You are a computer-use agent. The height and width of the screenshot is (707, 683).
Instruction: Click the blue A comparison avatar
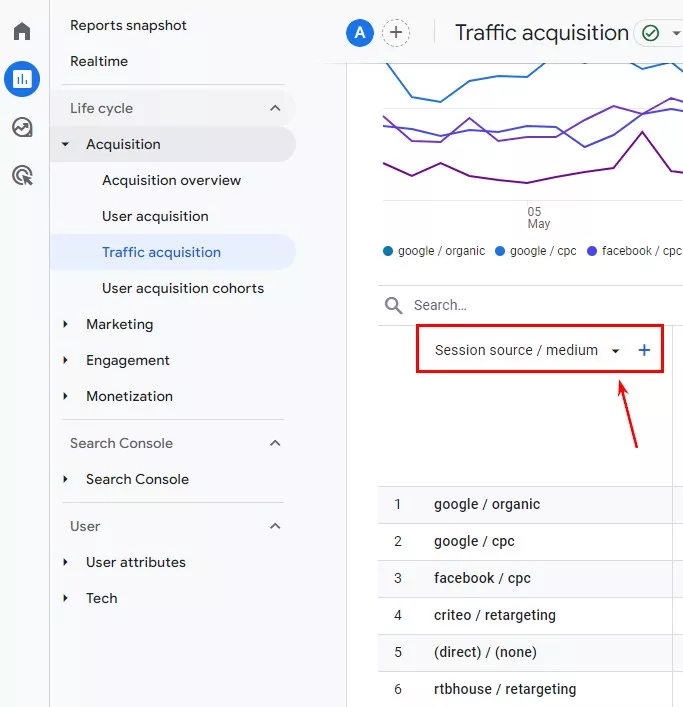[360, 32]
